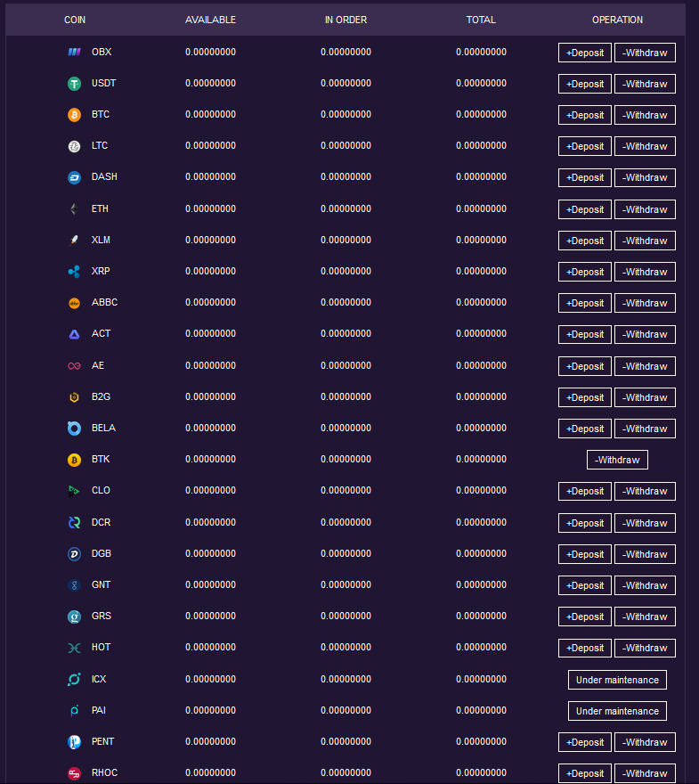This screenshot has width=699, height=784.
Task: Click the AVAILABLE column header
Action: (x=210, y=20)
